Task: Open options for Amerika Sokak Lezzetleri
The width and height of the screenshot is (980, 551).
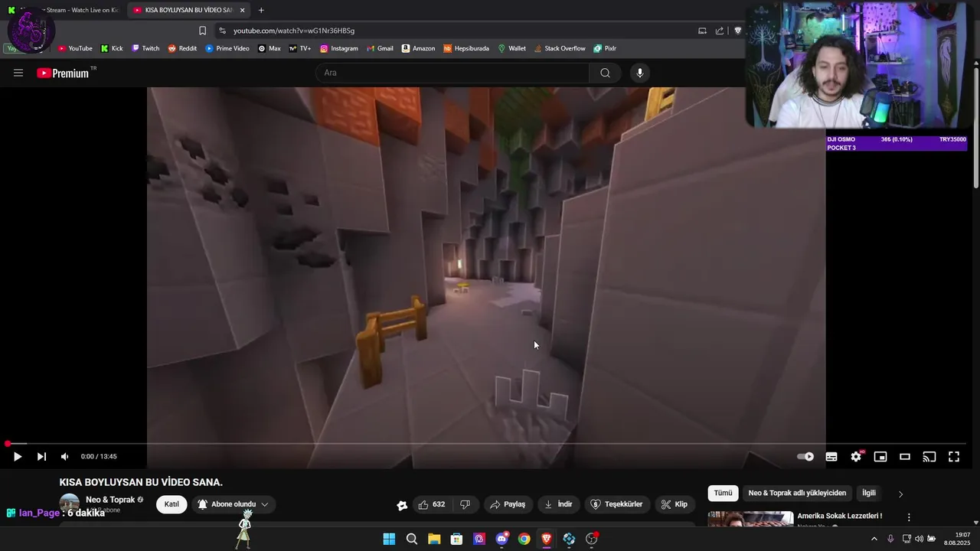Action: click(909, 517)
